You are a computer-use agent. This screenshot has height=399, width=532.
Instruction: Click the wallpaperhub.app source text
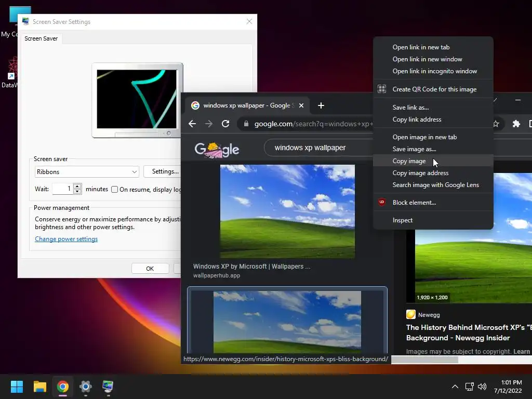pos(217,275)
